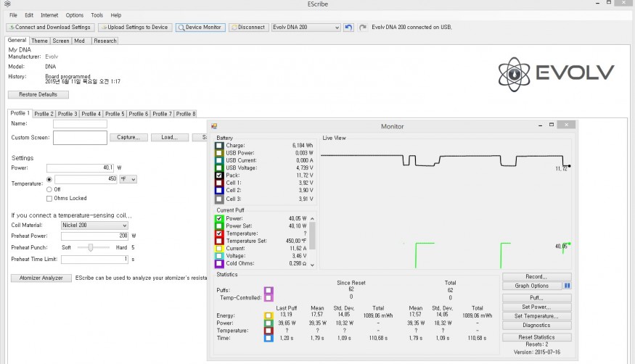The image size is (635, 364).
Task: Click the Monitor window title icon
Action: 214,126
